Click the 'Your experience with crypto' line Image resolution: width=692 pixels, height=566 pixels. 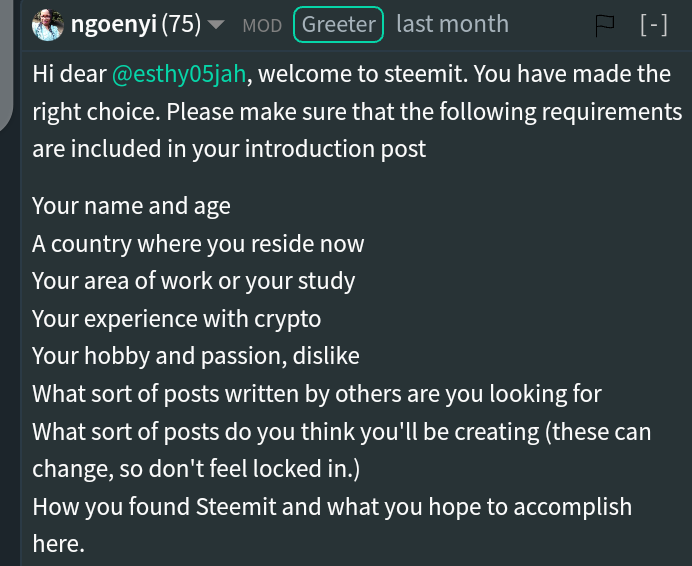pos(177,319)
